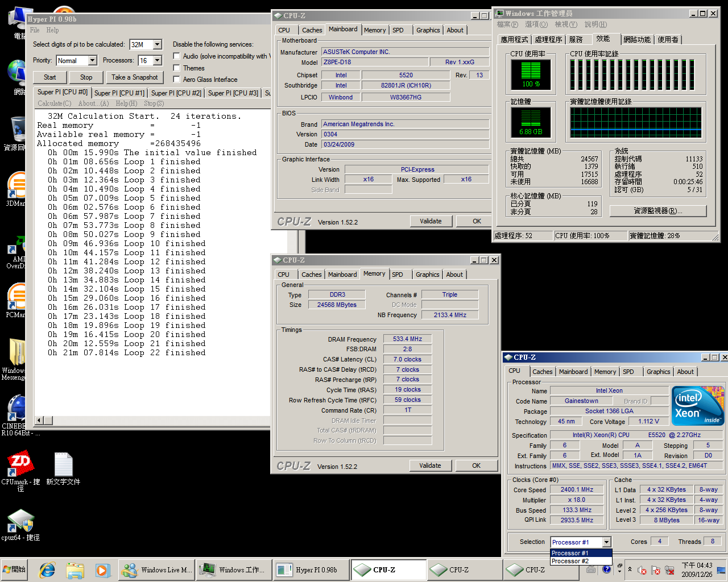Open the Windows Messenger folder desktop icon
The image size is (728, 582).
coord(15,359)
